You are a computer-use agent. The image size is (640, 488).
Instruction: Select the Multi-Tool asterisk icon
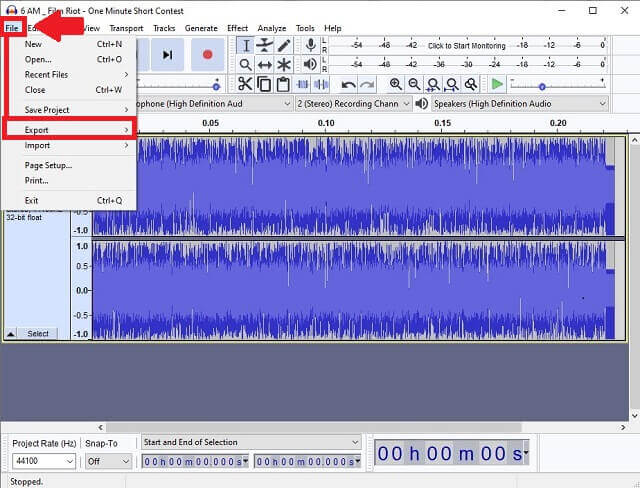click(x=284, y=64)
